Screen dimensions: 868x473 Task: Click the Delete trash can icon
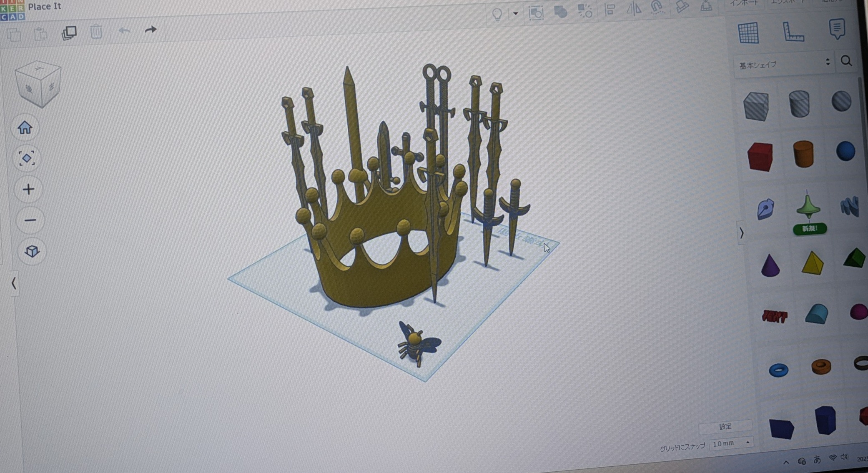[96, 31]
